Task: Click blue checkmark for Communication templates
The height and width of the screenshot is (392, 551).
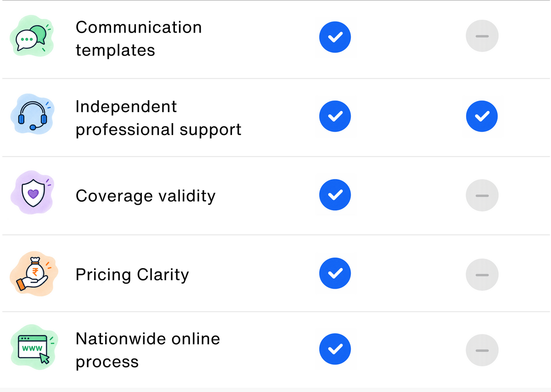Action: coord(335,36)
